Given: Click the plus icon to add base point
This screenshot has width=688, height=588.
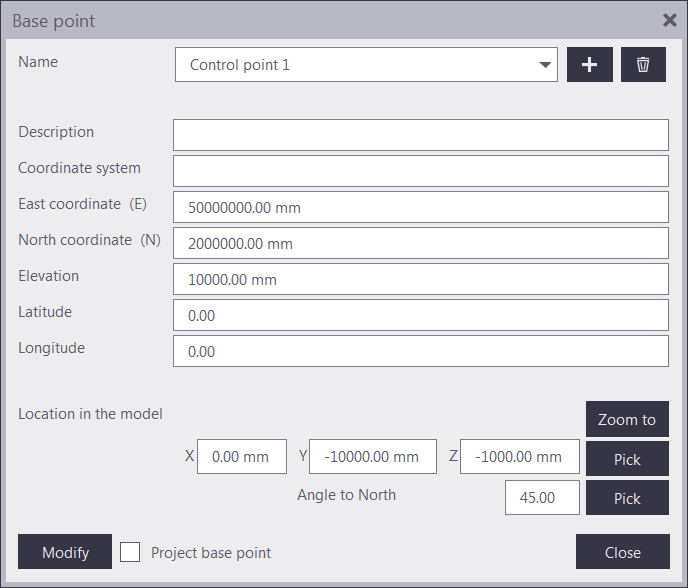Looking at the screenshot, I should (x=590, y=65).
